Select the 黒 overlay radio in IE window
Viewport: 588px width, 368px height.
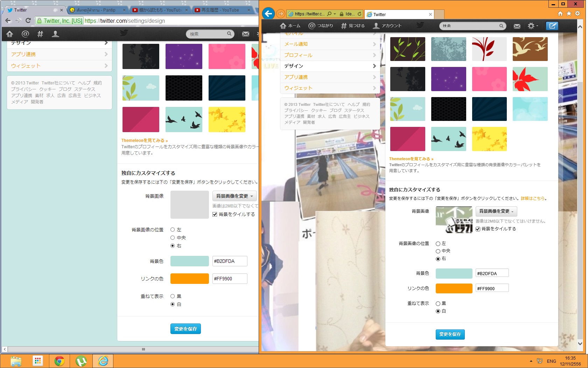click(438, 304)
